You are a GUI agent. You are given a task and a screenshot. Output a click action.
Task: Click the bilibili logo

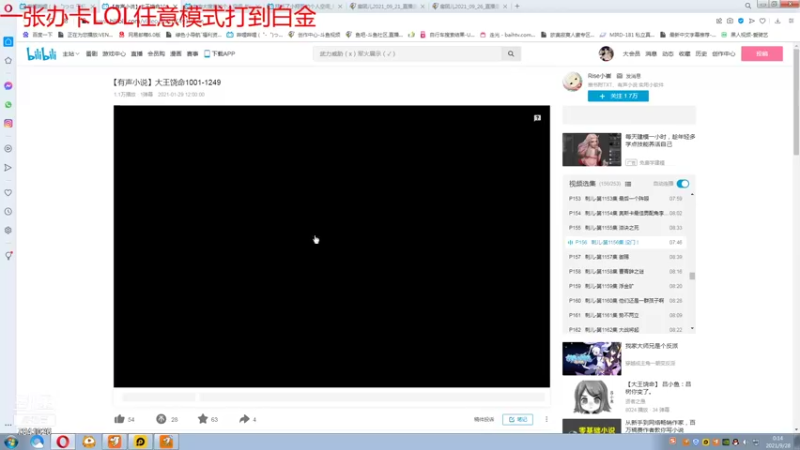41,54
